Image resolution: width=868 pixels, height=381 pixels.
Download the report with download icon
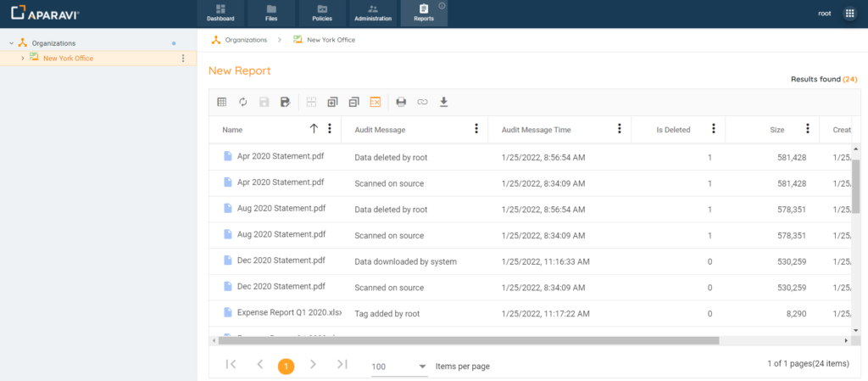point(443,102)
